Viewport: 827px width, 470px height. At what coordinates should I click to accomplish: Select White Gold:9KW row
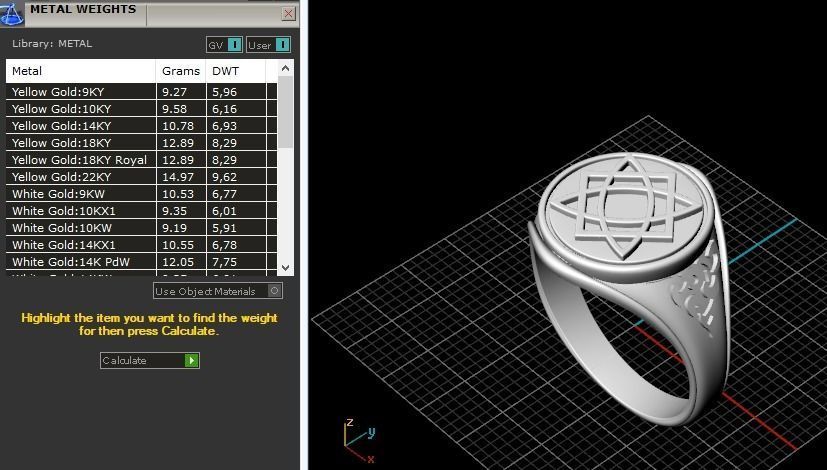pyautogui.click(x=141, y=194)
